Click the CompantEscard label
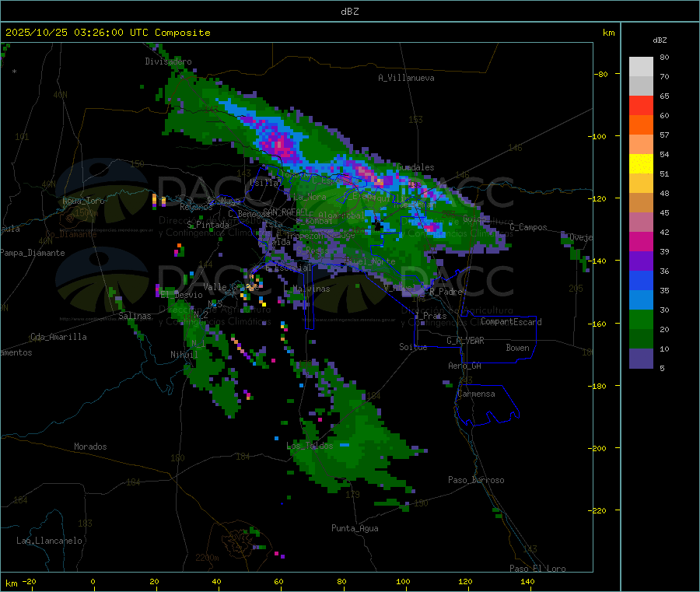This screenshot has width=700, height=592. coord(511,322)
